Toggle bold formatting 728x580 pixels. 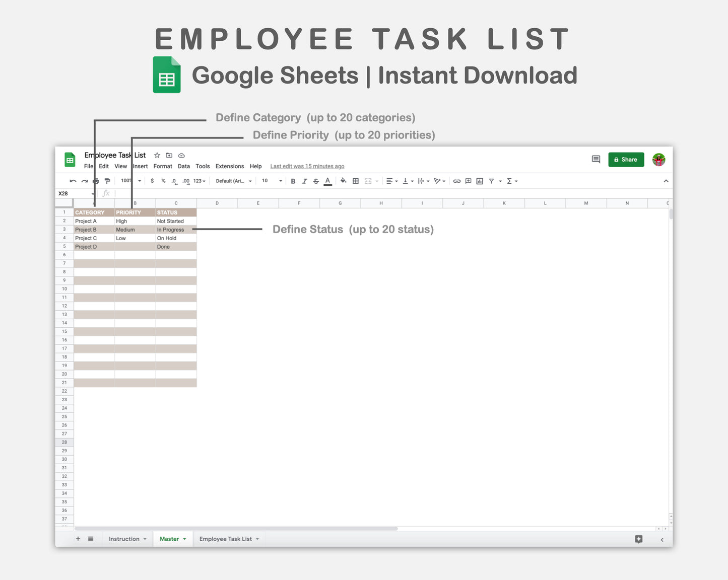[x=293, y=181]
